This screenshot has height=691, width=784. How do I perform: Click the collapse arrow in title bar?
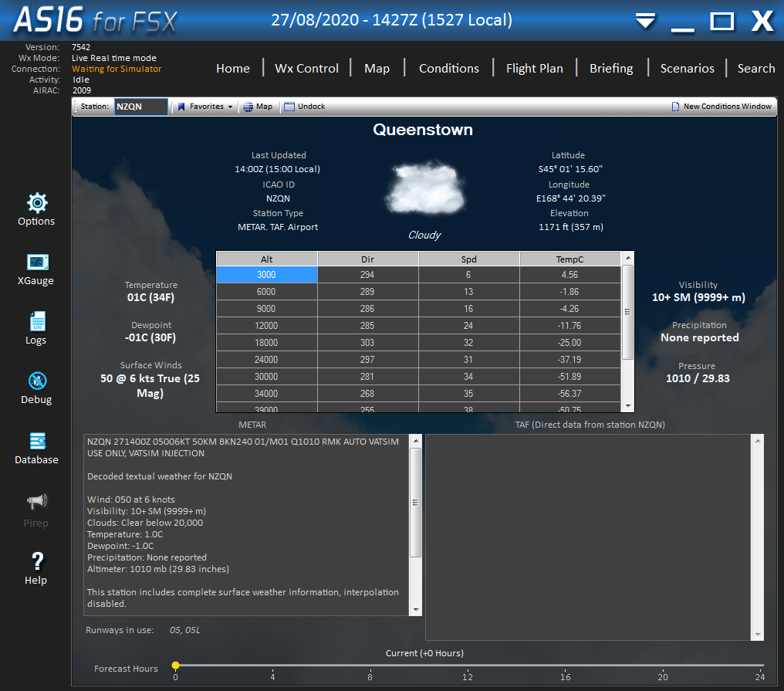pyautogui.click(x=646, y=21)
